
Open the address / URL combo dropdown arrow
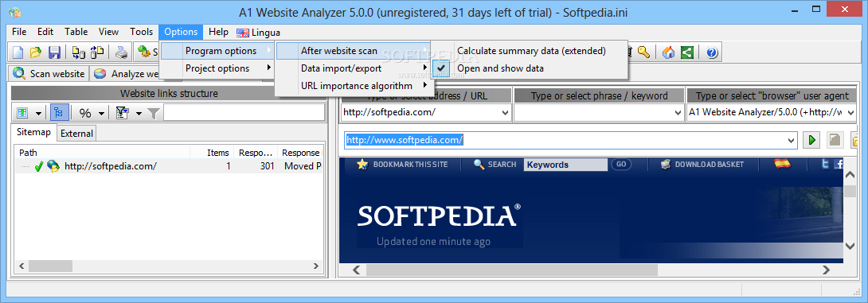(505, 112)
